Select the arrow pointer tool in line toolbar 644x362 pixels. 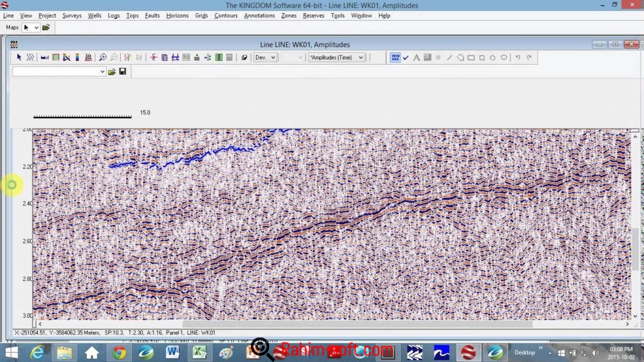(19, 57)
